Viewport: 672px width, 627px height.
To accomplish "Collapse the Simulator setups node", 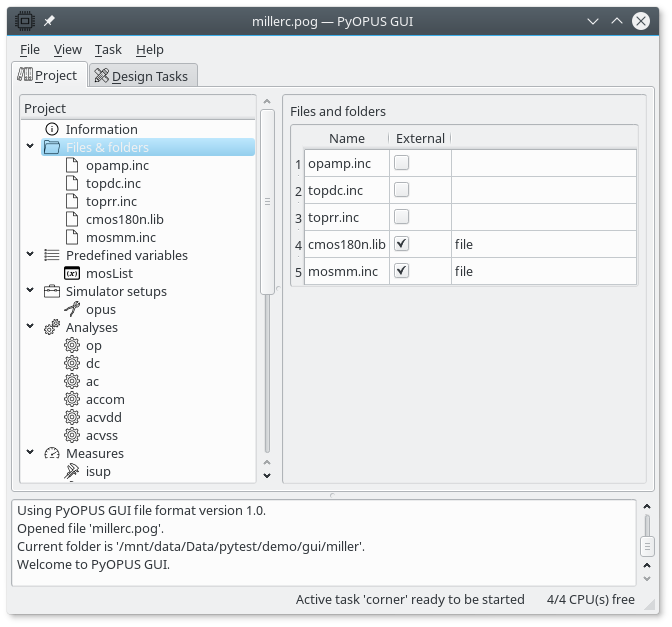I will coord(31,291).
